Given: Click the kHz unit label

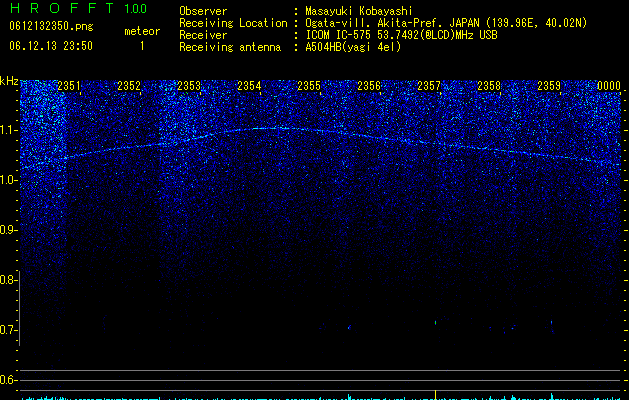Looking at the screenshot, I should pos(9,81).
